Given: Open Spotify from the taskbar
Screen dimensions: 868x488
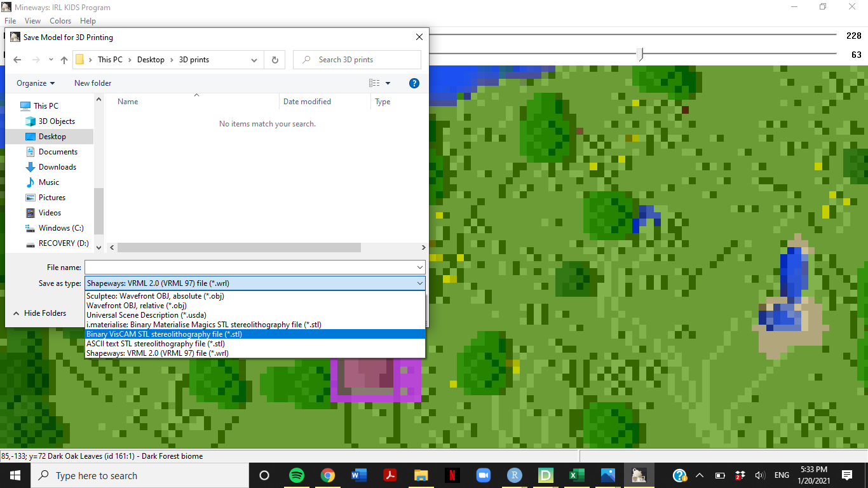Looking at the screenshot, I should tap(296, 475).
